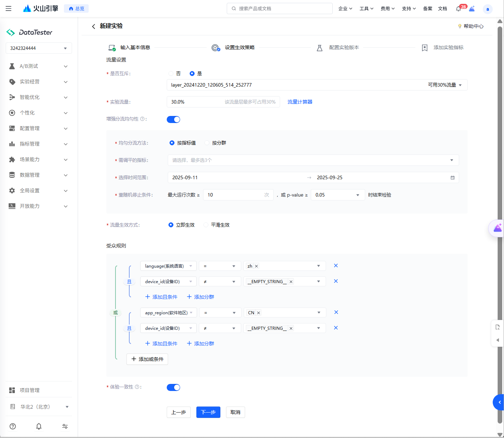
Task: Open the 企业 top menu
Action: (345, 8)
